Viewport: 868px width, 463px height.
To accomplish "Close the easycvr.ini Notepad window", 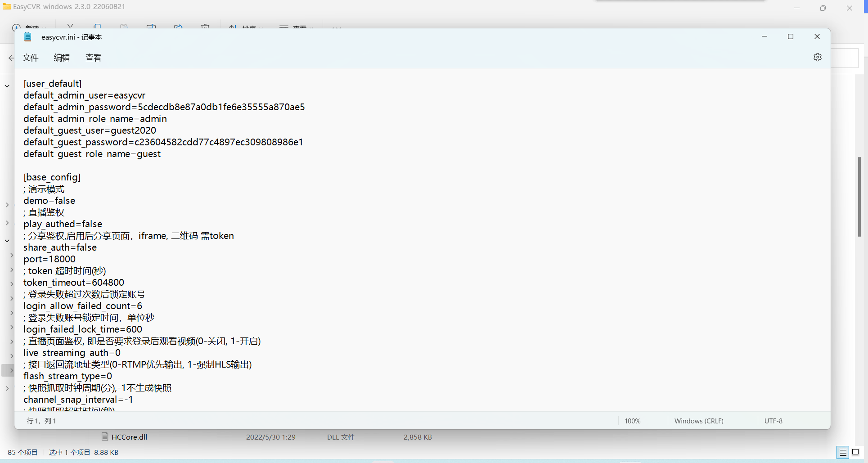I will tap(817, 36).
